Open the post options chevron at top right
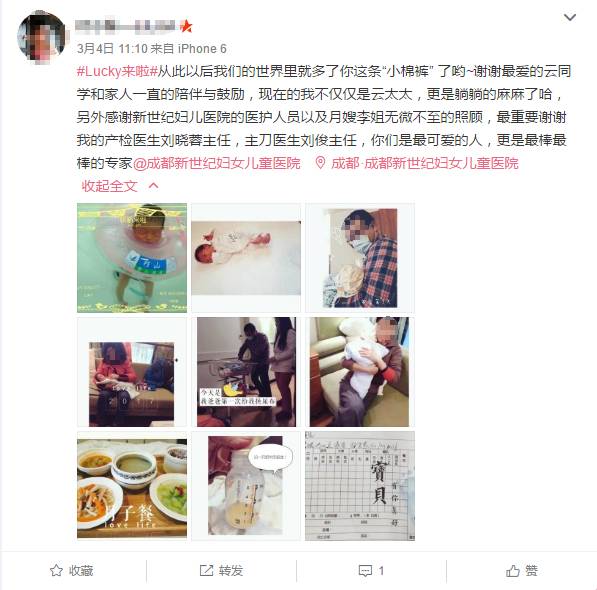This screenshot has height=590, width=597. click(x=570, y=18)
